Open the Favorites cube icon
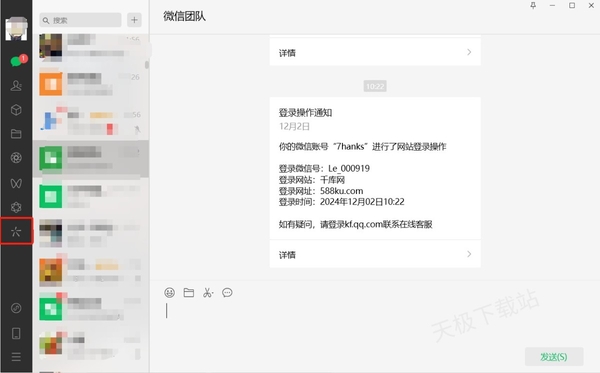 pos(16,110)
